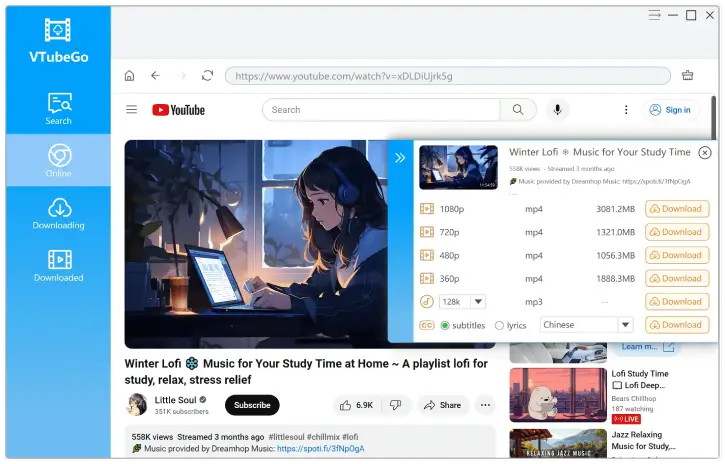Download the 1080p mp4 version
This screenshot has width=725, height=464.
click(x=677, y=209)
